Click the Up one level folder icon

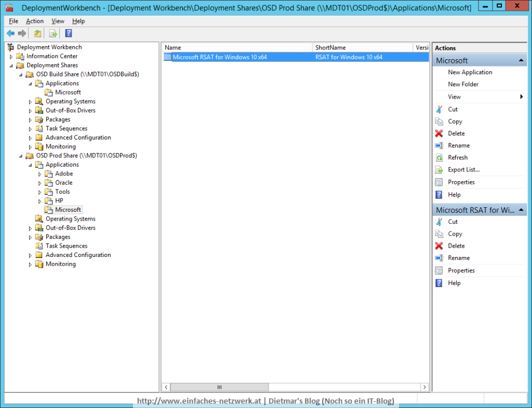(x=37, y=33)
